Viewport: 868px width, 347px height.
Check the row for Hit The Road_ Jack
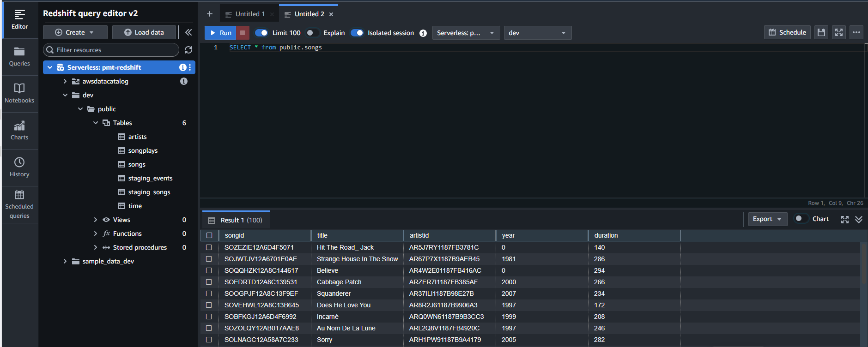(x=209, y=247)
